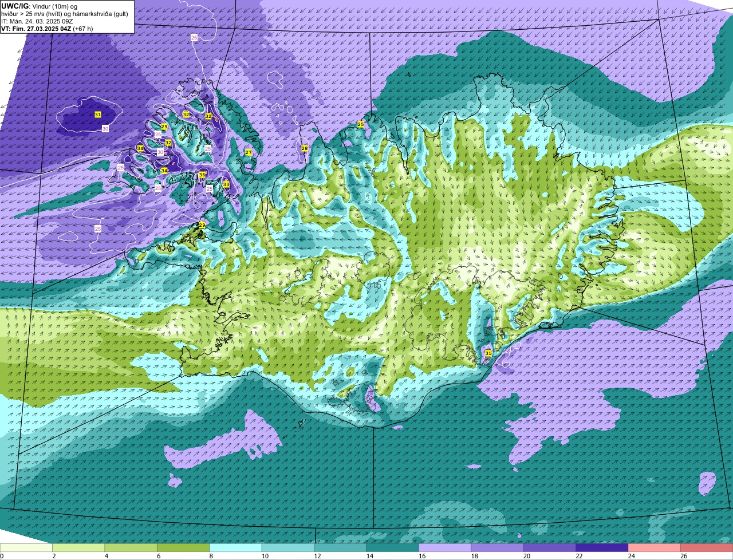Pick the 14–16 m/s dark teal swatch
Viewport: 733px width, 560px height.
[x=393, y=547]
